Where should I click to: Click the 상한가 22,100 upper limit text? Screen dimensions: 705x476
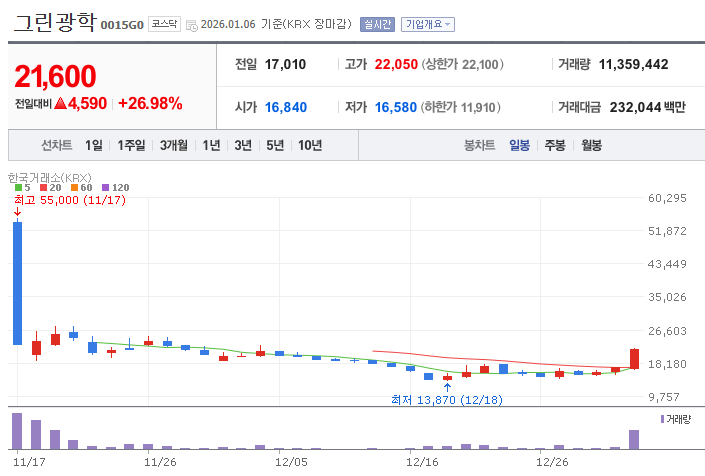pos(462,64)
